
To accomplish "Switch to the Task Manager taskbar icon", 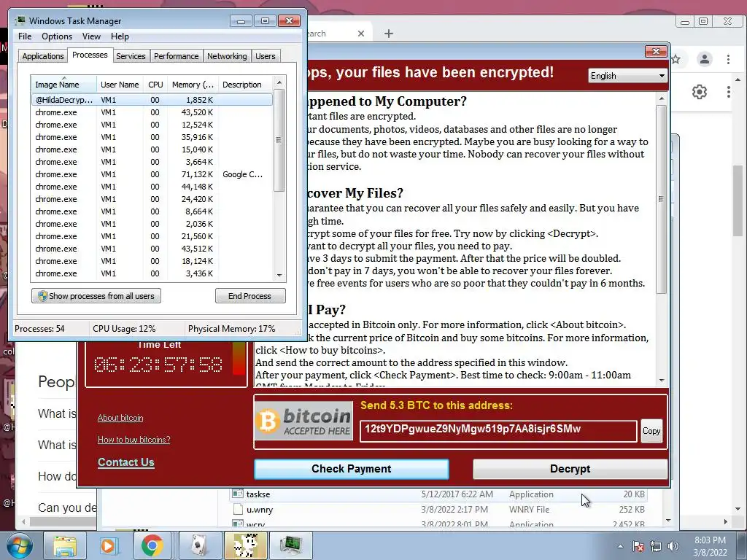I will (290, 545).
